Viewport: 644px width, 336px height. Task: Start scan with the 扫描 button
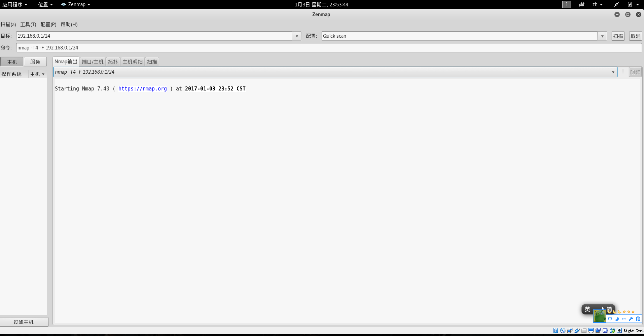click(618, 36)
